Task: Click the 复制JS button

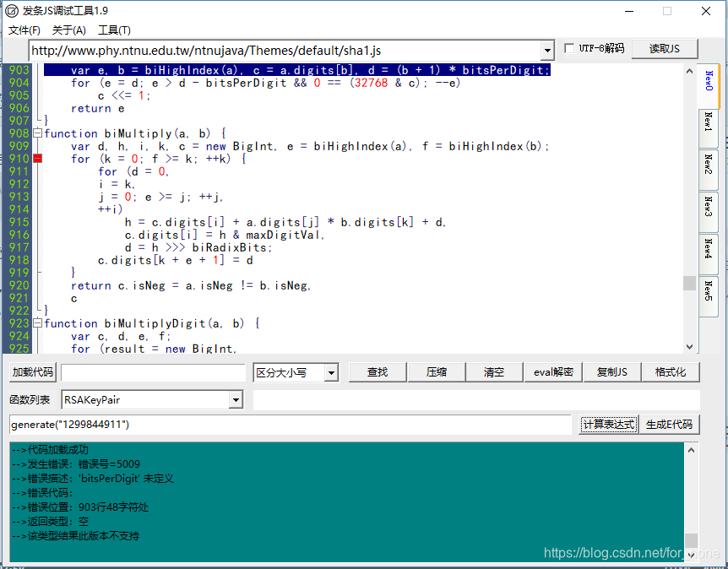Action: [612, 372]
